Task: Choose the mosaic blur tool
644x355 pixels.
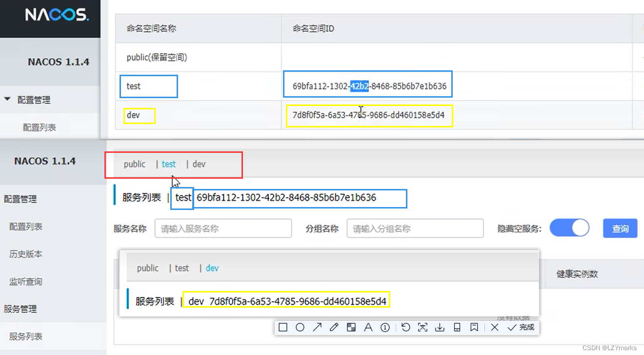Action: point(351,328)
